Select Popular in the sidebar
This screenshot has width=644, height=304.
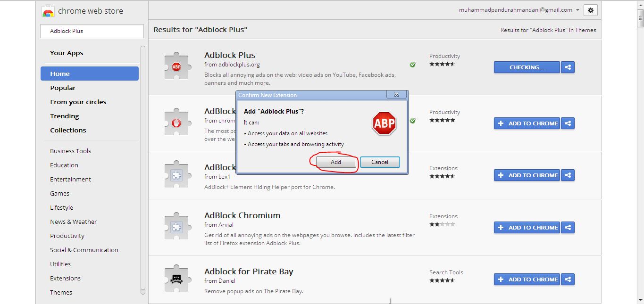[x=63, y=88]
